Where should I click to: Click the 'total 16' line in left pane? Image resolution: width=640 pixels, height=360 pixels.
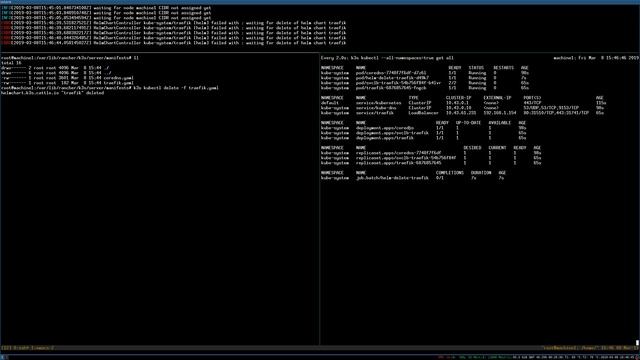[x=11, y=63]
